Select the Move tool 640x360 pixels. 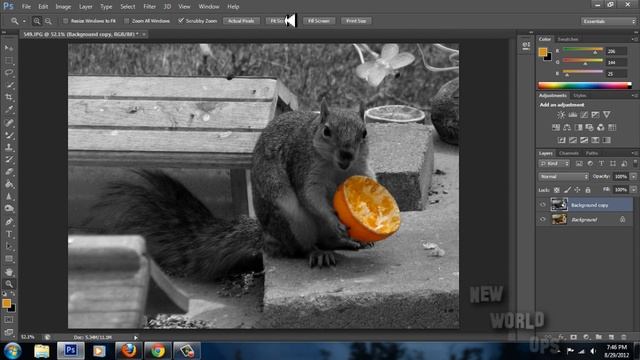(9, 48)
